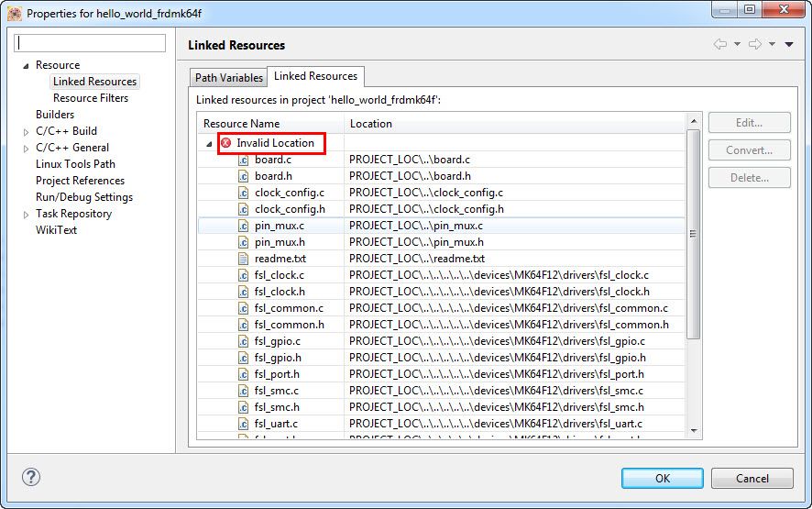Click the fsl_clock.c file icon
The image size is (812, 509).
tap(244, 275)
